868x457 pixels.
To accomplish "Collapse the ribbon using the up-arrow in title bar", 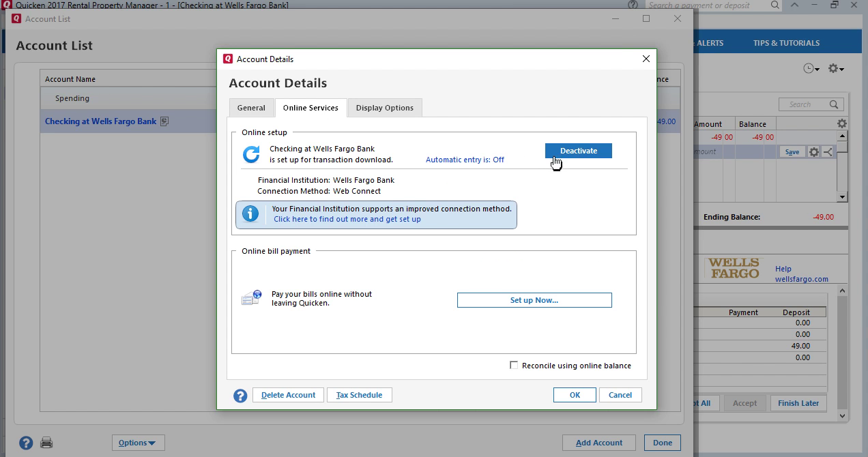I will click(795, 5).
